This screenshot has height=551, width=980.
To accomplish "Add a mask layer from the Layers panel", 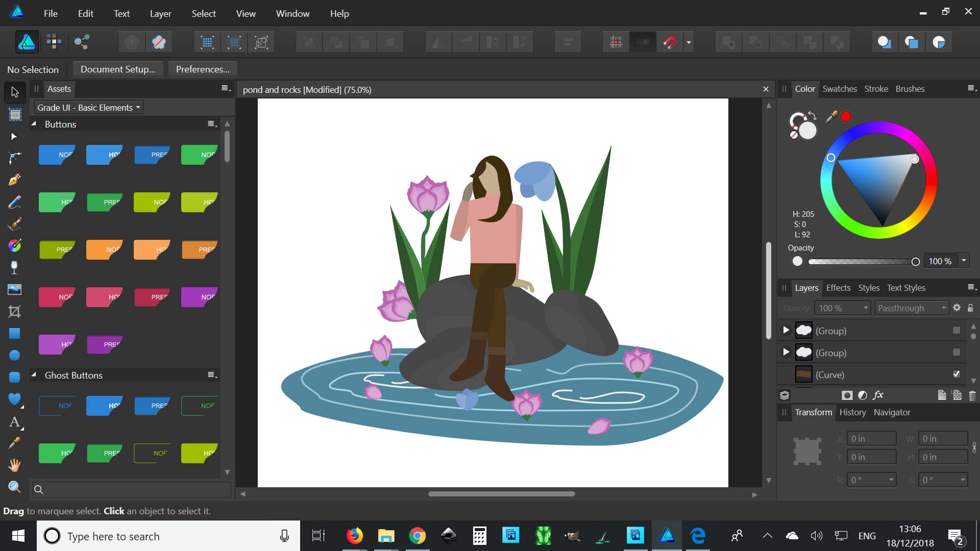I will (847, 395).
